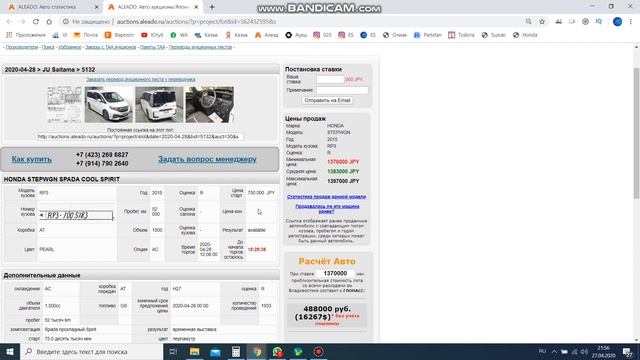Click Задать вопрос менеджеру link

(207, 159)
